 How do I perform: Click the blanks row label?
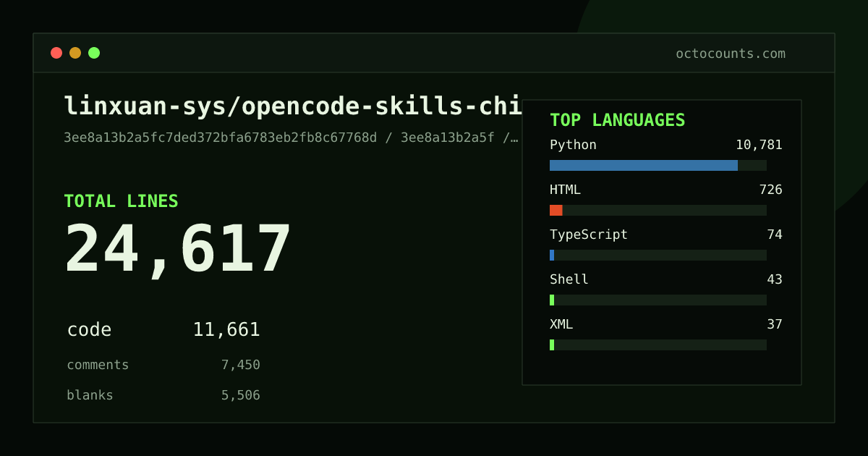click(x=90, y=395)
